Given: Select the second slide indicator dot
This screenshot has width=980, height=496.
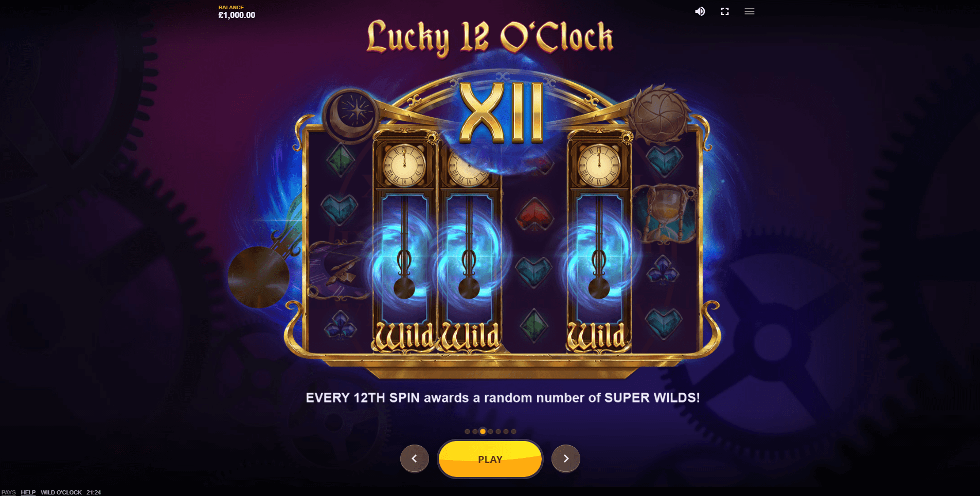Looking at the screenshot, I should click(475, 432).
